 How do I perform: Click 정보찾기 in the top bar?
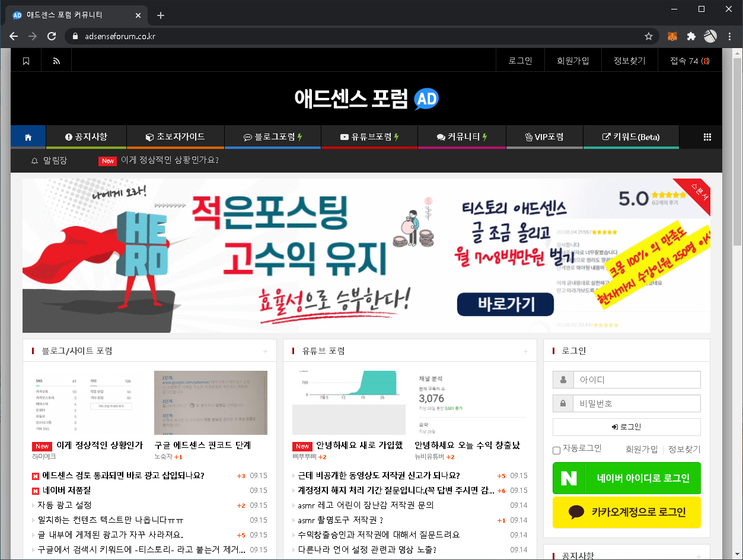(x=629, y=61)
